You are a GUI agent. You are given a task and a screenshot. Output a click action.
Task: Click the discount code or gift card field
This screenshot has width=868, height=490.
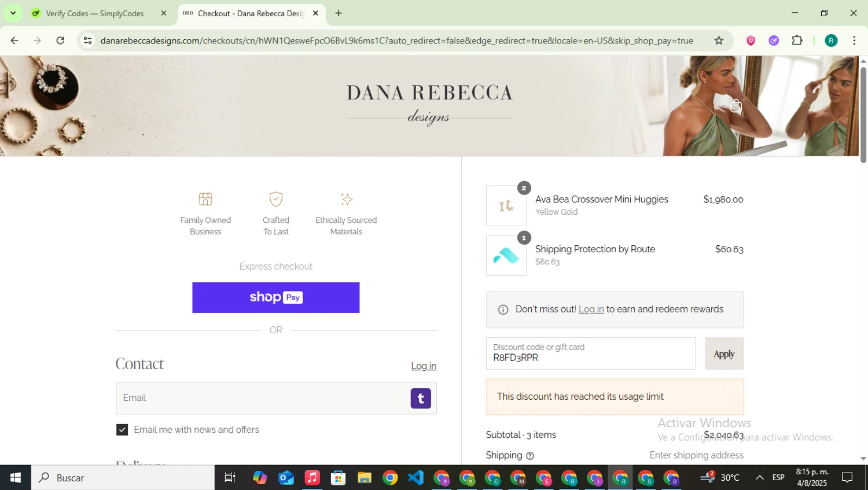tap(591, 353)
